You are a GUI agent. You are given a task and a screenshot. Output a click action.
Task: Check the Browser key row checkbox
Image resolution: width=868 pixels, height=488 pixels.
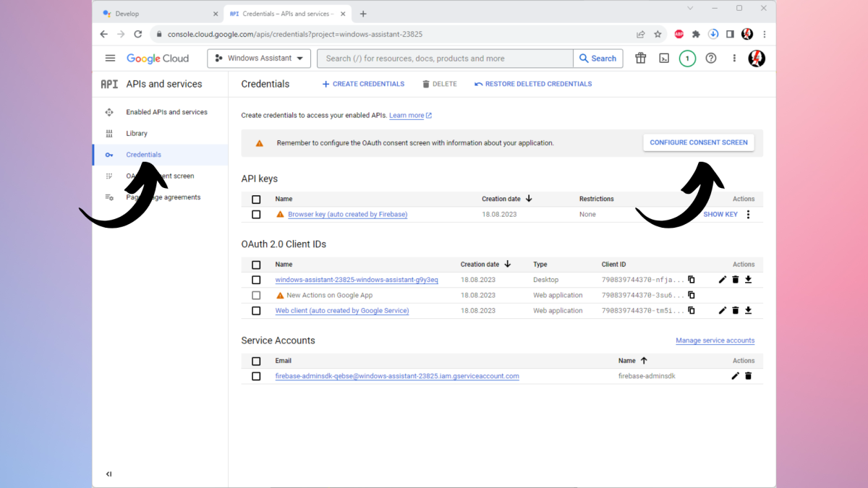pos(256,215)
